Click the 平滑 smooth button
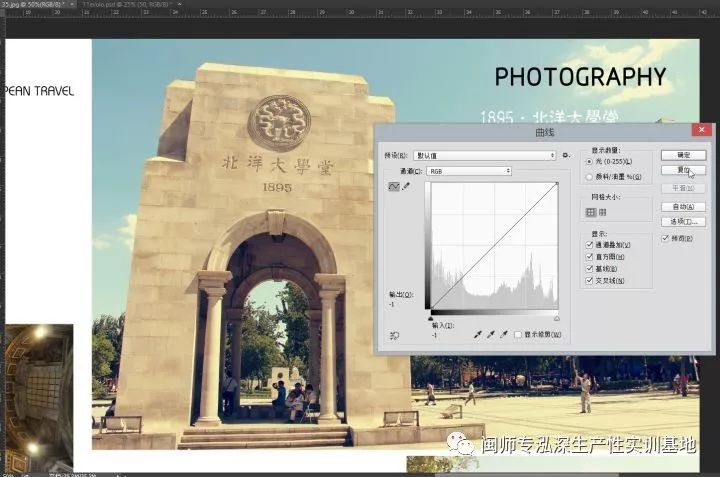The image size is (720, 477). pyautogui.click(x=683, y=188)
